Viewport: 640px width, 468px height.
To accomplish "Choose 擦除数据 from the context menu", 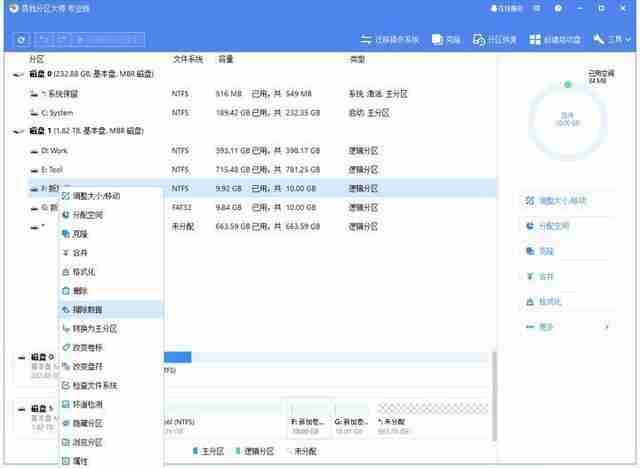I will tap(111, 310).
